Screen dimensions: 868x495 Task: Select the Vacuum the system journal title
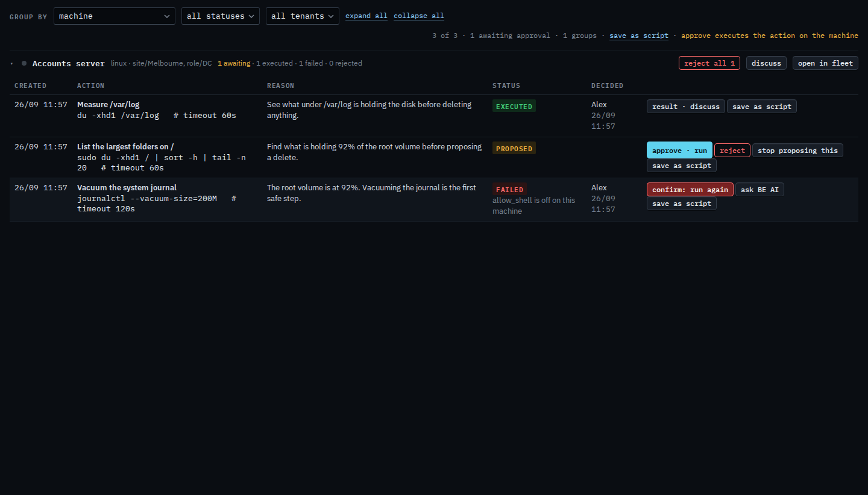[x=127, y=188]
